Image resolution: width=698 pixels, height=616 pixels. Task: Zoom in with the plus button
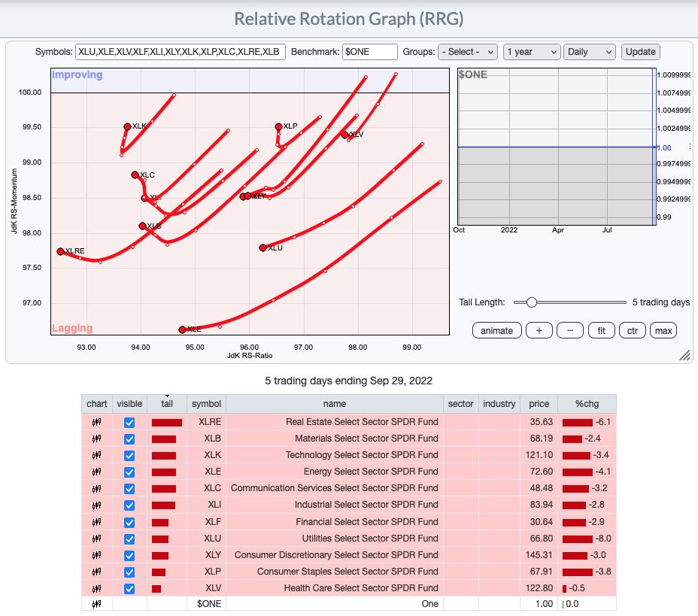point(539,331)
